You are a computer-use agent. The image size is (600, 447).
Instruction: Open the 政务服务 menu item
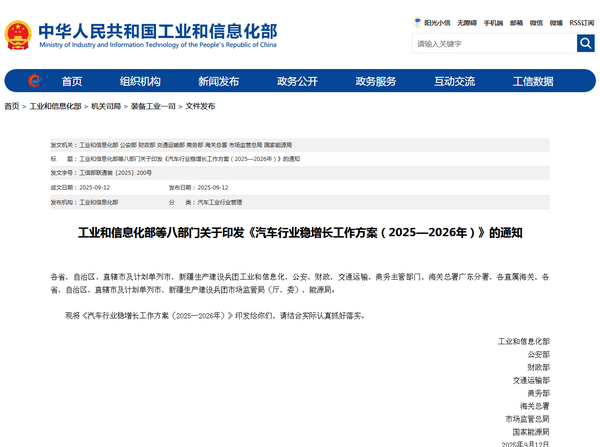(375, 81)
